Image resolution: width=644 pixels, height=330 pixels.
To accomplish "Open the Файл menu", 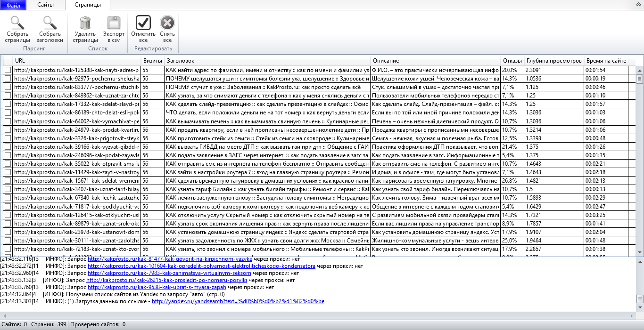I will (x=13, y=5).
